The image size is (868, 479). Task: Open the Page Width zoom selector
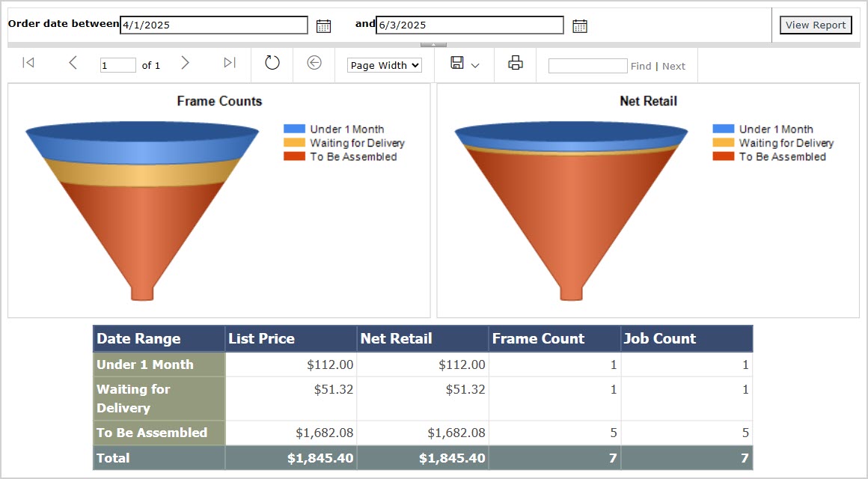pos(383,65)
